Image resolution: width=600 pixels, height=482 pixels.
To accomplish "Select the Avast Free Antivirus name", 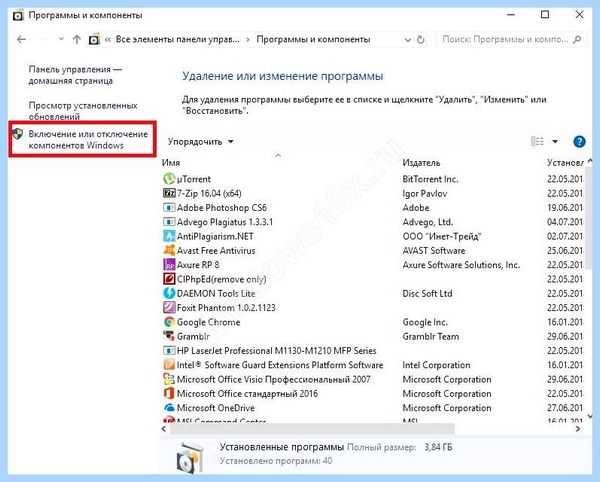I will click(x=216, y=251).
